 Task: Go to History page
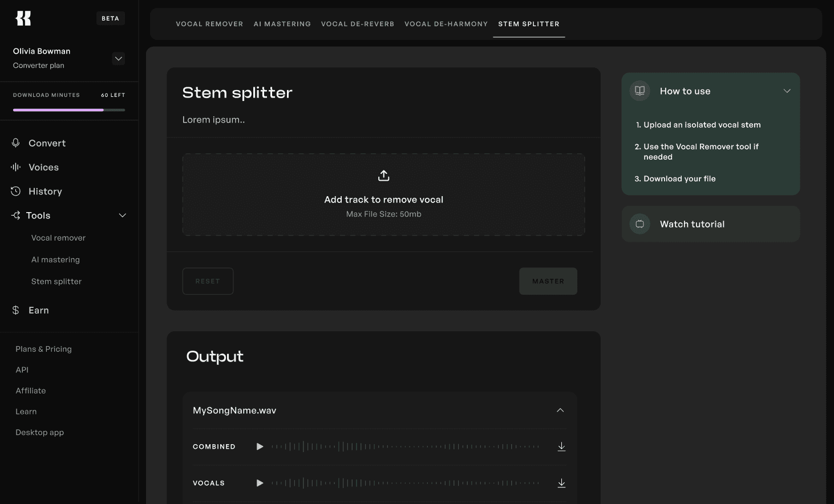click(x=45, y=192)
